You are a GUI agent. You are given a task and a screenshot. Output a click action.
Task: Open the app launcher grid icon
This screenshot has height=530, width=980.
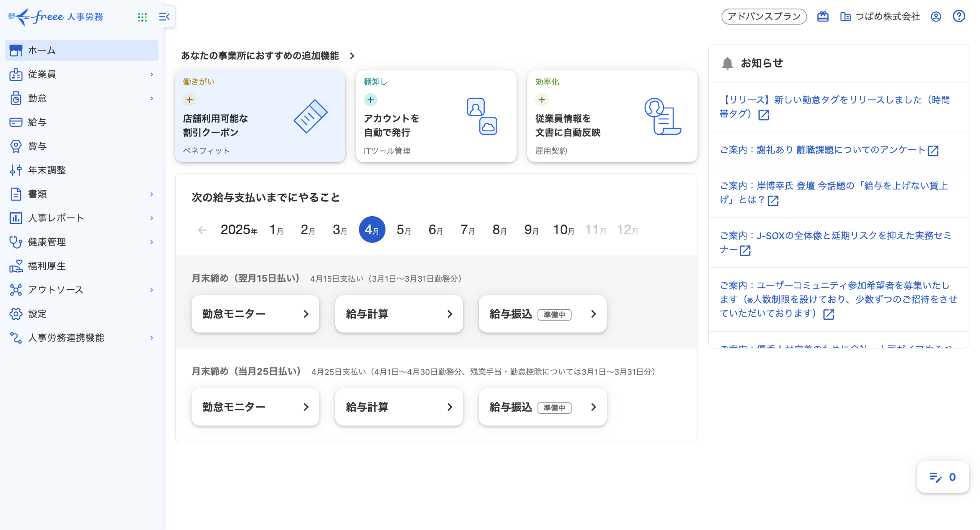(142, 17)
